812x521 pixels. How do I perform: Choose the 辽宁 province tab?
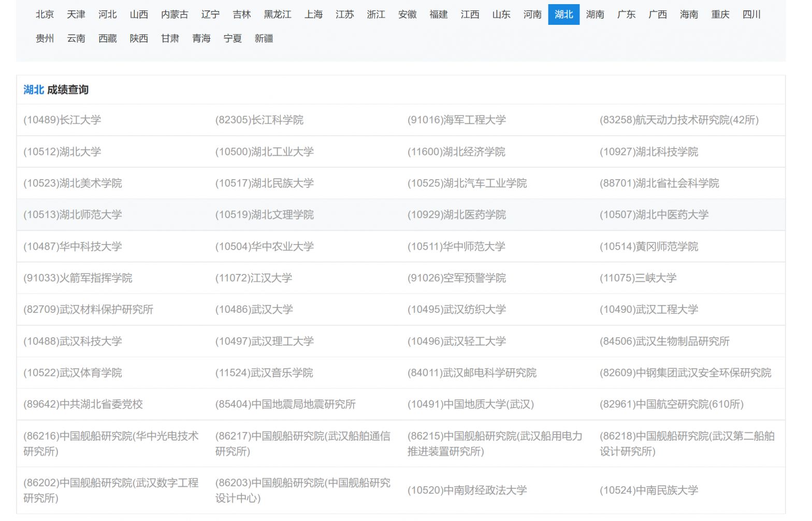pyautogui.click(x=210, y=15)
